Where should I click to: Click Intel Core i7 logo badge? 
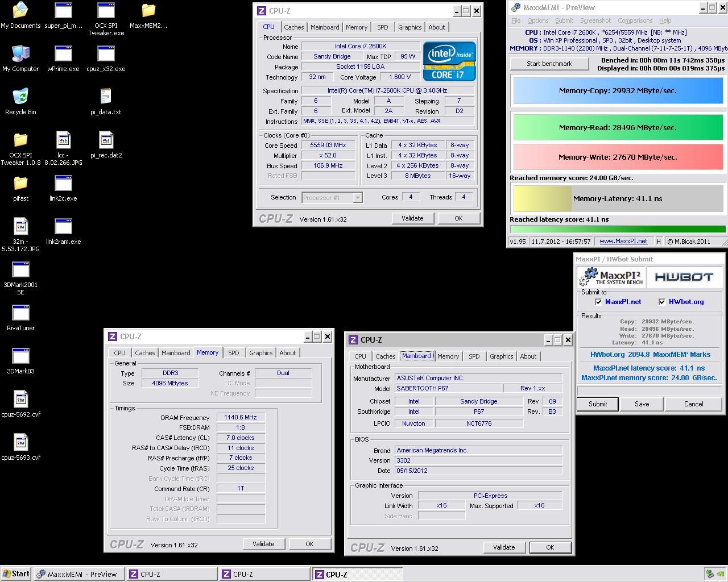(x=449, y=61)
